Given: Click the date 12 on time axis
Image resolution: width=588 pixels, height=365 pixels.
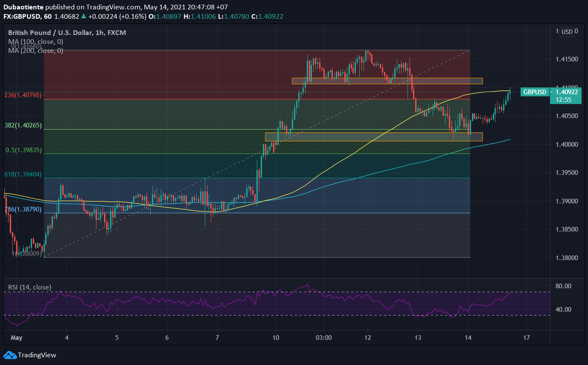Looking at the screenshot, I should coord(368,337).
